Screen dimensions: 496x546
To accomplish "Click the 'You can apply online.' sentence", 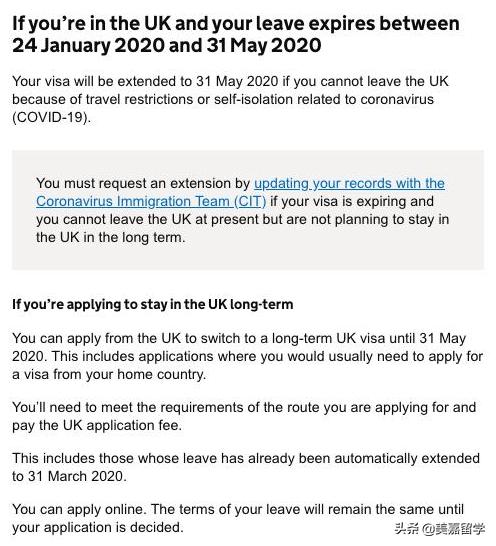I will coord(79,509).
